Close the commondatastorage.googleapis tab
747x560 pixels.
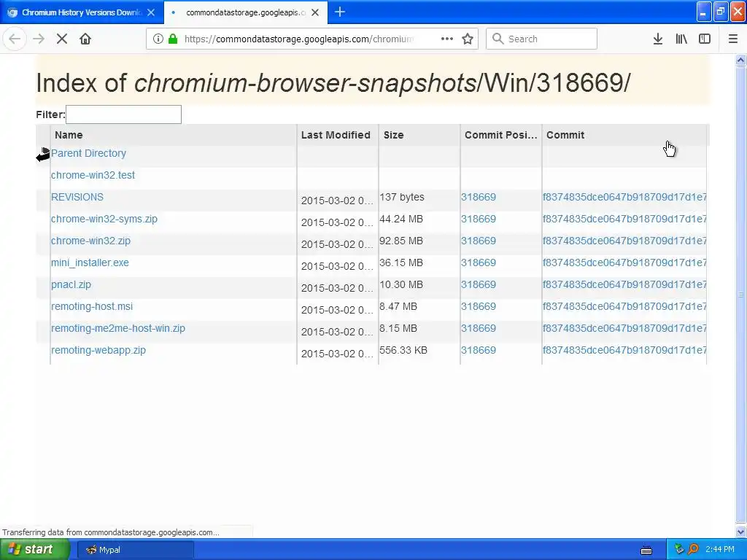click(x=315, y=12)
